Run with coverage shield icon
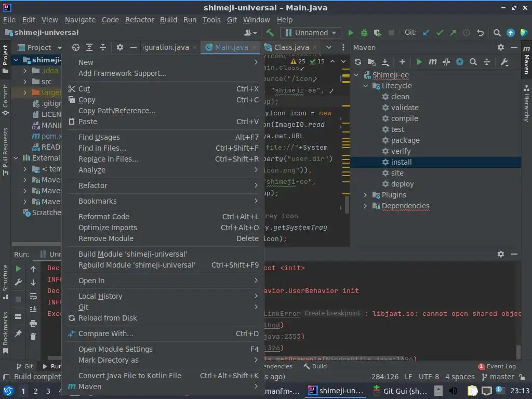The width and height of the screenshot is (532, 399). tap(377, 33)
